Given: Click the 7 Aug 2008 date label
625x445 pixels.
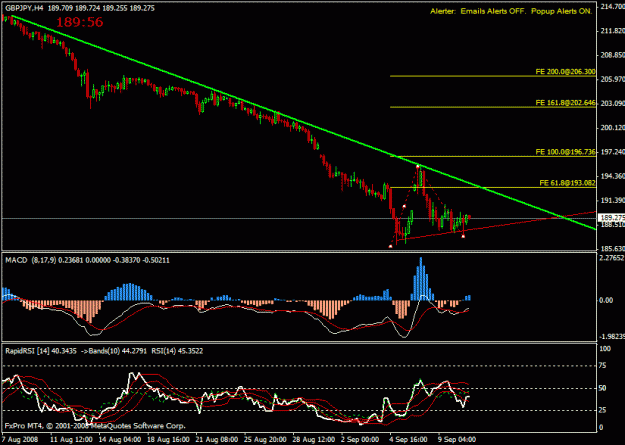Looking at the screenshot, I should click(18, 439).
